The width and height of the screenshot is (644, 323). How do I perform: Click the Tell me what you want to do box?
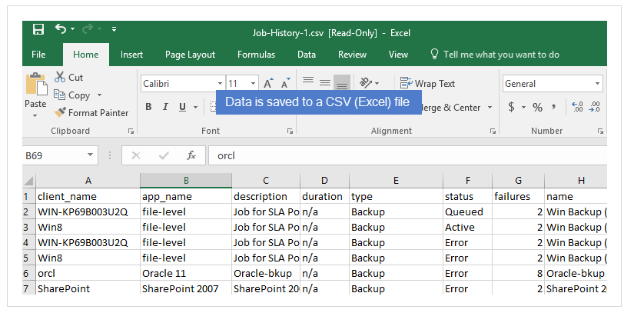(x=495, y=55)
